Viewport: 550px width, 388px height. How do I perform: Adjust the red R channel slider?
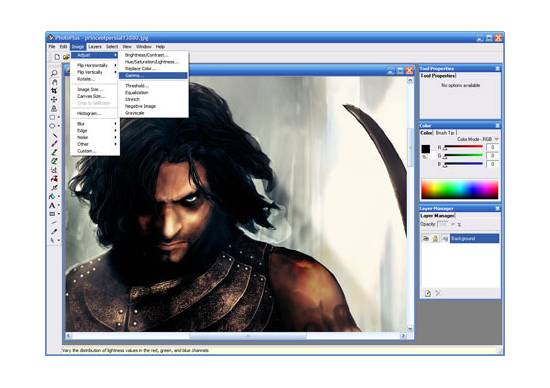[x=464, y=147]
